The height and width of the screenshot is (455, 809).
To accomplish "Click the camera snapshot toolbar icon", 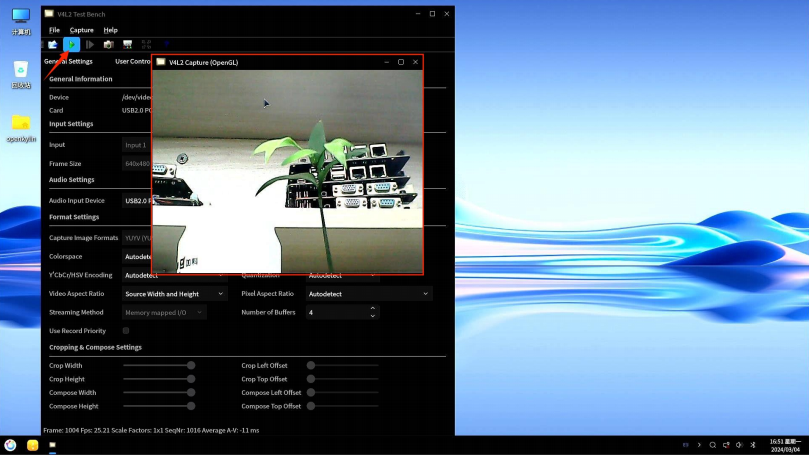I will click(108, 45).
